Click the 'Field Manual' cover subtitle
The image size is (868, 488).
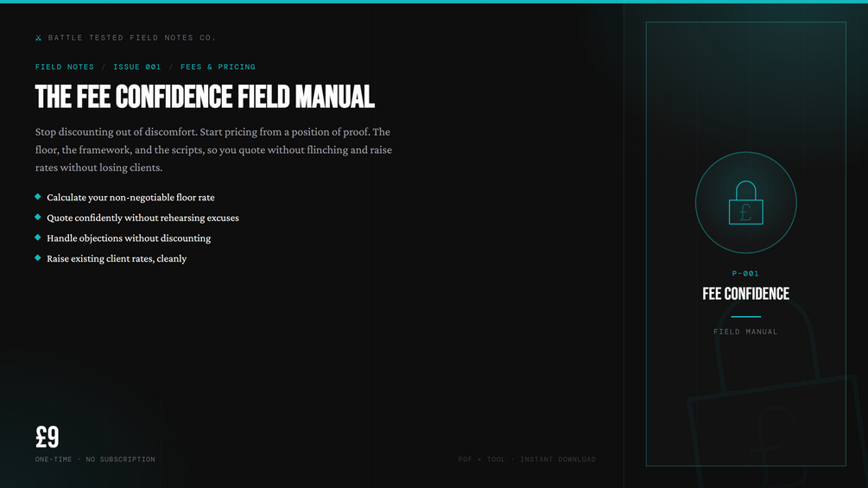(745, 332)
